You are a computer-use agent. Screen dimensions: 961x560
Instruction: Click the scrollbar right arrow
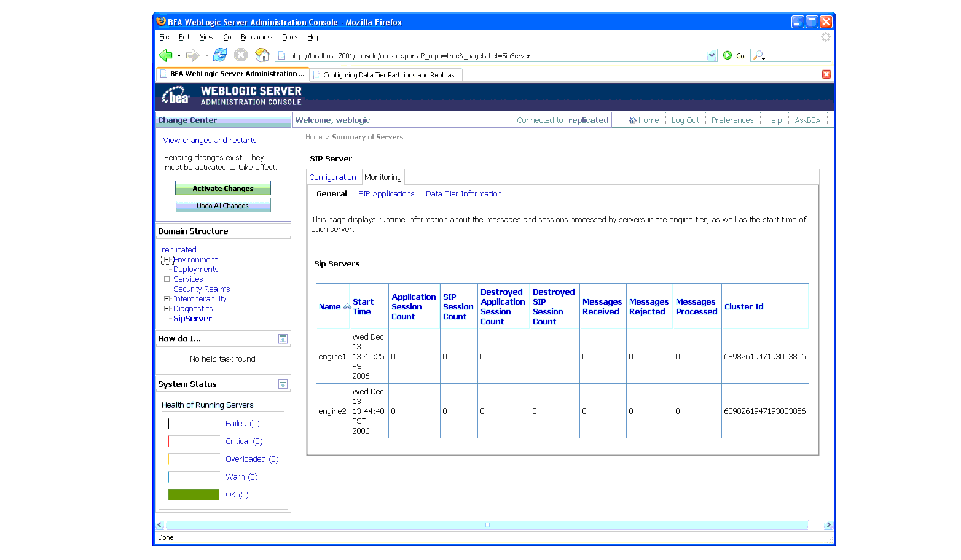[828, 525]
